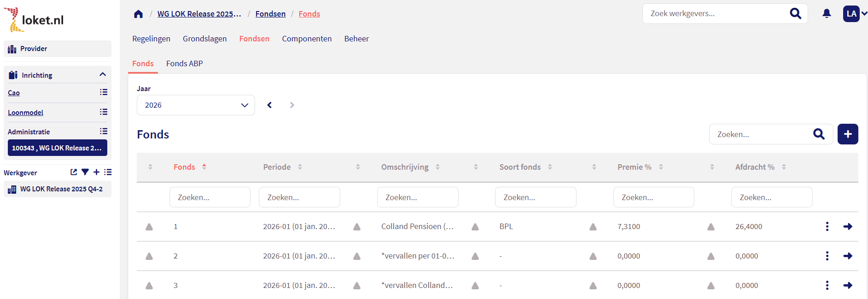Go to previous year arrow
Screen dimensions: 868x299
coord(269,105)
